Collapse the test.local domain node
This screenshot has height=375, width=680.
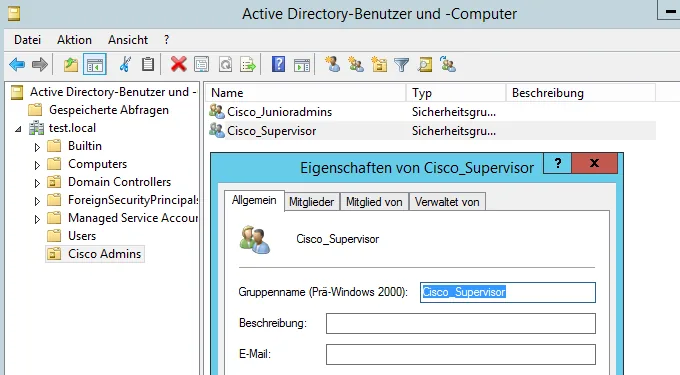tap(18, 129)
